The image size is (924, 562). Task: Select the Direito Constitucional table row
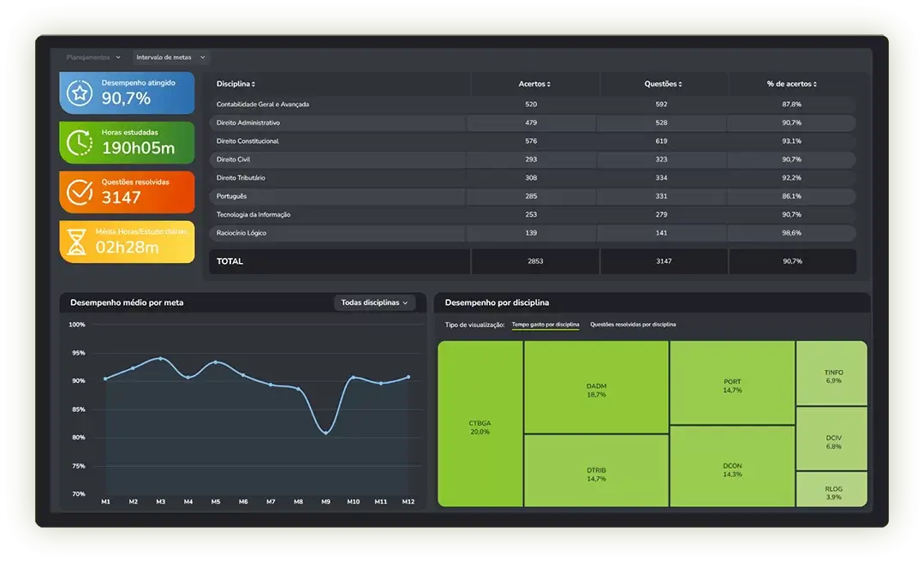[x=533, y=141]
